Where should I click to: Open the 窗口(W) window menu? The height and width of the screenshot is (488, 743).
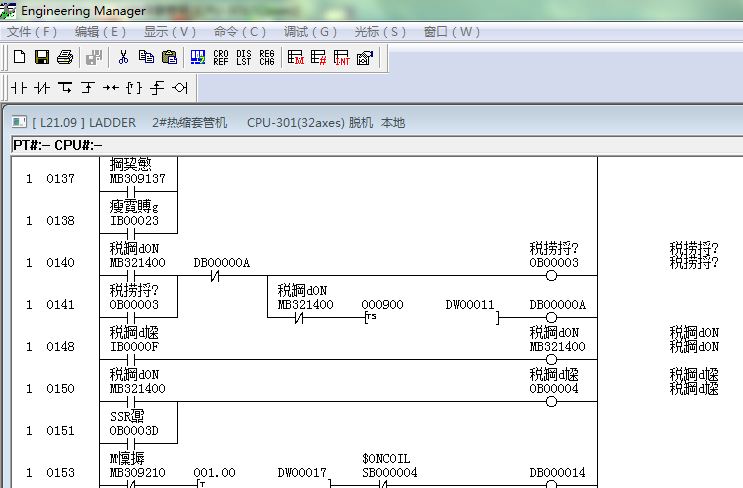pos(452,32)
